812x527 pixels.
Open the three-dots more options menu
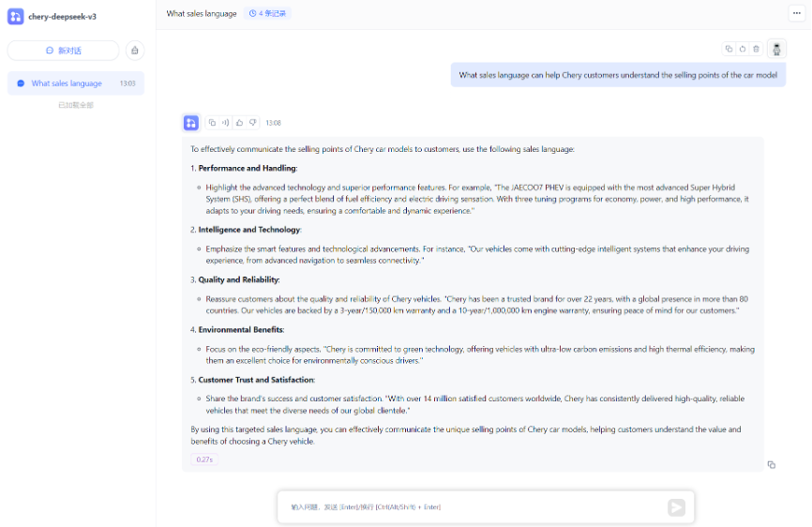click(x=796, y=13)
